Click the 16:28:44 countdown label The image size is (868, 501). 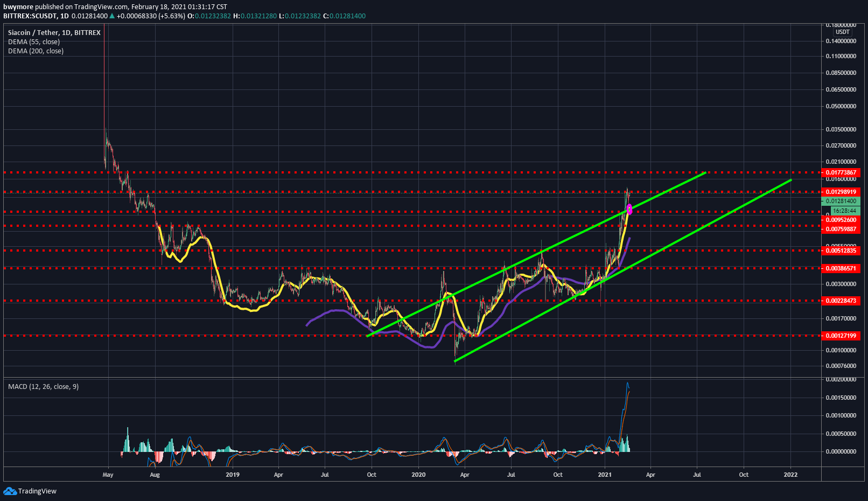[844, 211]
